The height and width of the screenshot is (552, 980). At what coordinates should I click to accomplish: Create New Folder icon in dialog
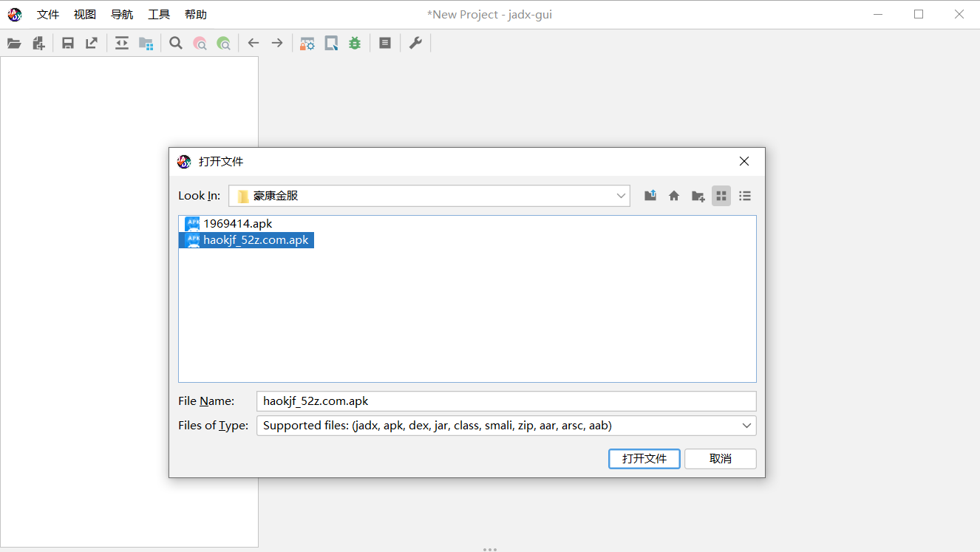pyautogui.click(x=698, y=196)
